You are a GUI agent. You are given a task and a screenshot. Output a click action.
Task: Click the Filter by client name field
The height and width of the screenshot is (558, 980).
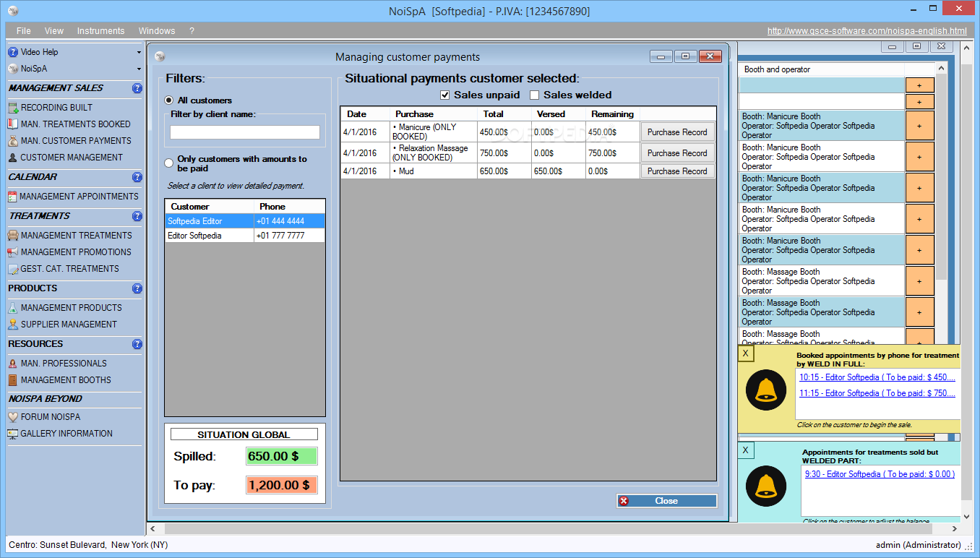(245, 132)
